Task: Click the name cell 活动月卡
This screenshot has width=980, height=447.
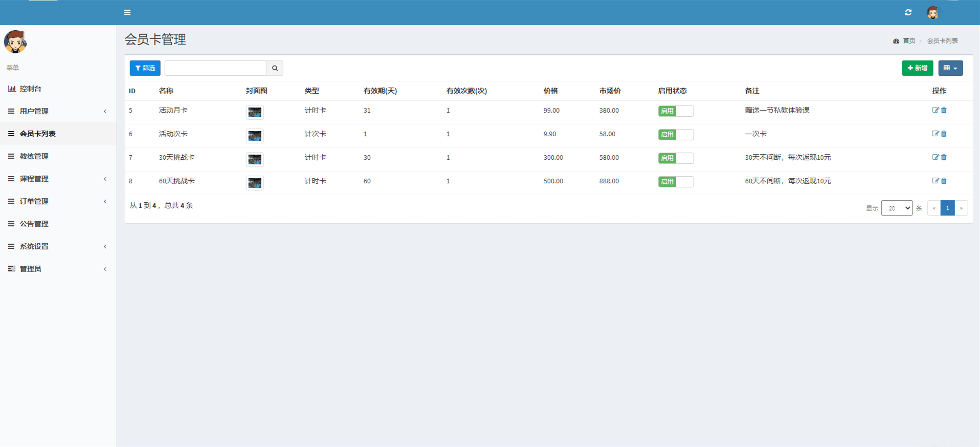Action: point(173,110)
